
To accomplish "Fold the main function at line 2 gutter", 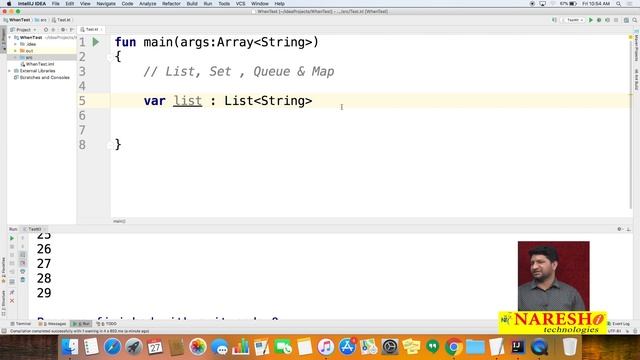I will [x=110, y=58].
